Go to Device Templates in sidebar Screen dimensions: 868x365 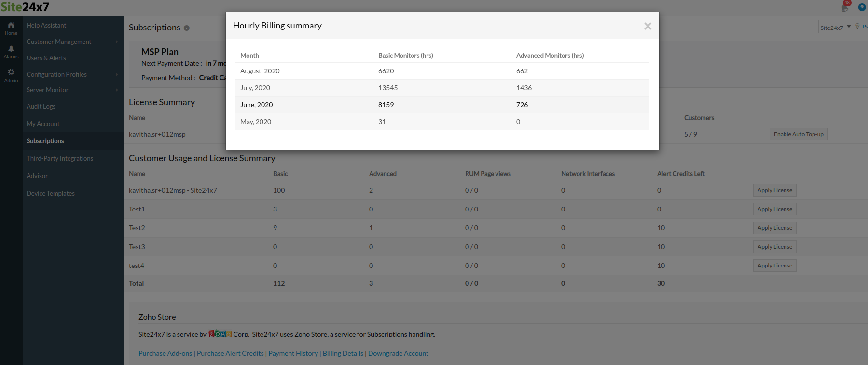coord(51,194)
